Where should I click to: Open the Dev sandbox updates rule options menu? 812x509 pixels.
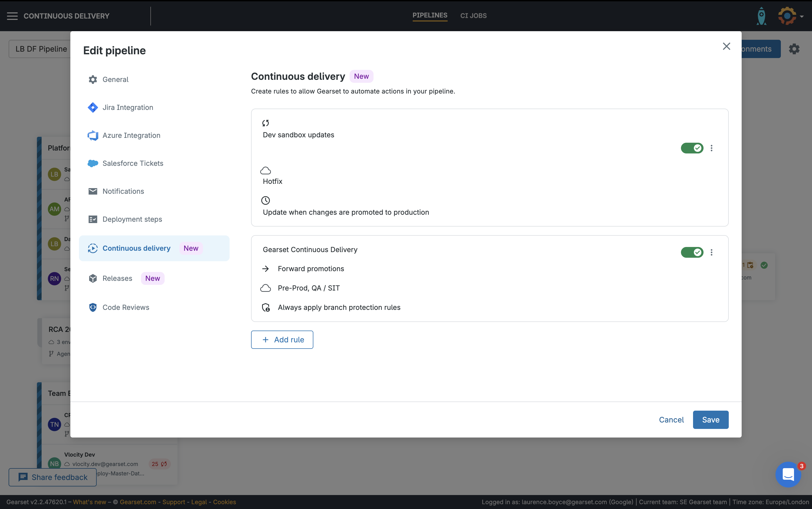pyautogui.click(x=711, y=148)
